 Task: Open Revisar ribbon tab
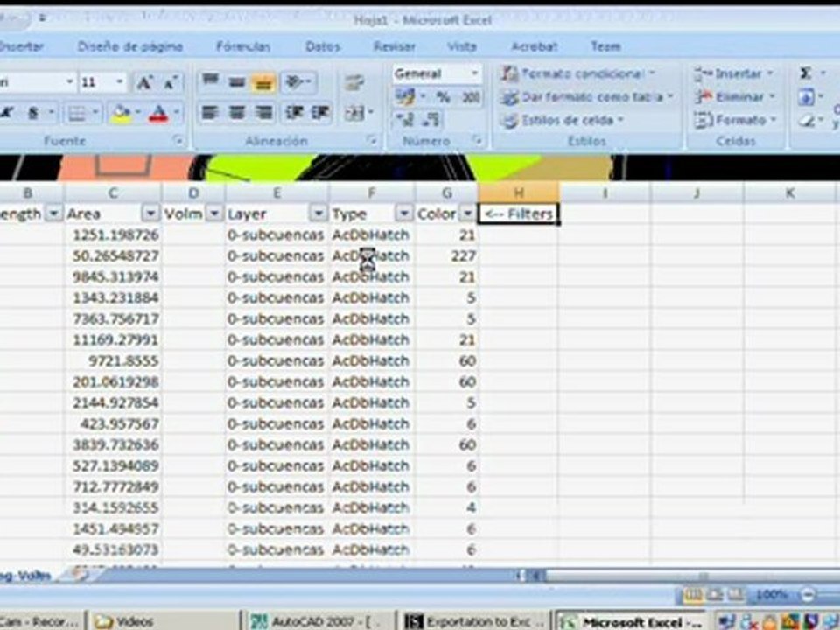point(395,46)
